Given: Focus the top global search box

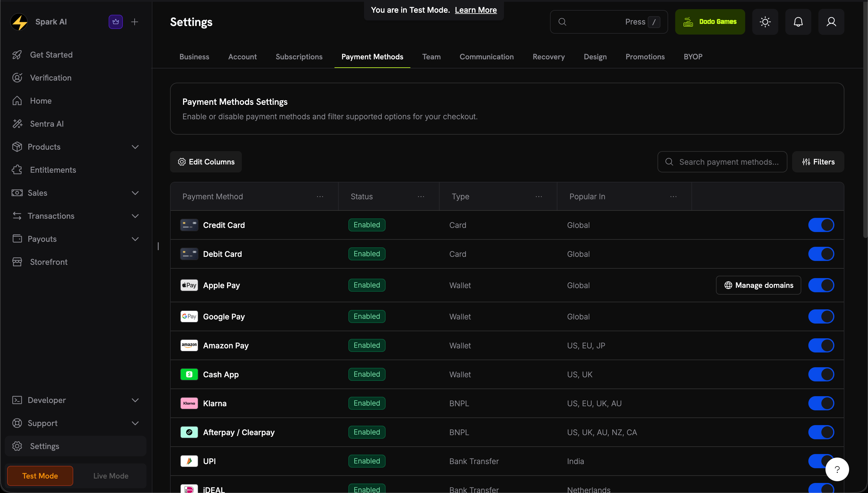Looking at the screenshot, I should (x=609, y=22).
